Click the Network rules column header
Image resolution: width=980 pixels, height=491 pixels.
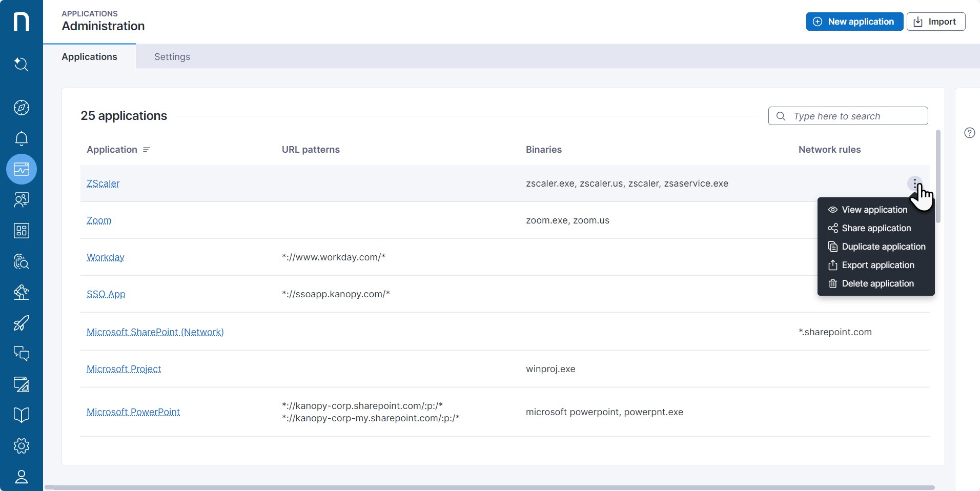[x=829, y=150]
